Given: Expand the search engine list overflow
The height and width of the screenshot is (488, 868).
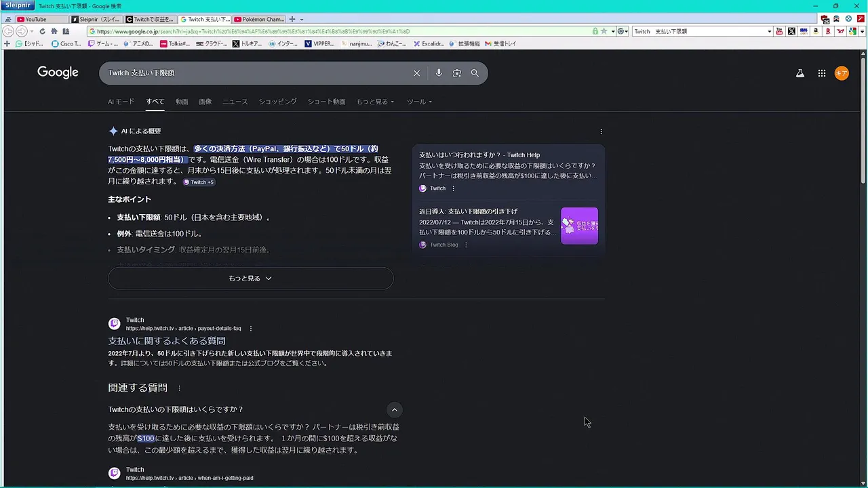Looking at the screenshot, I should click(x=863, y=31).
